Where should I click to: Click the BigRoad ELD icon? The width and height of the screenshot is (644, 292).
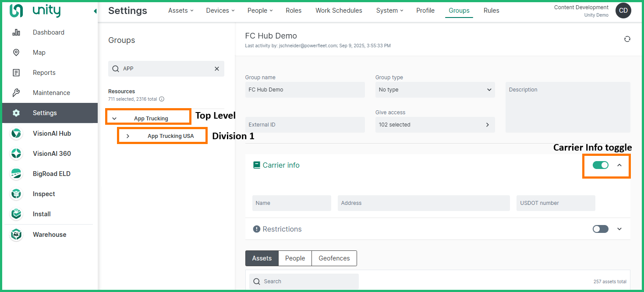click(16, 174)
